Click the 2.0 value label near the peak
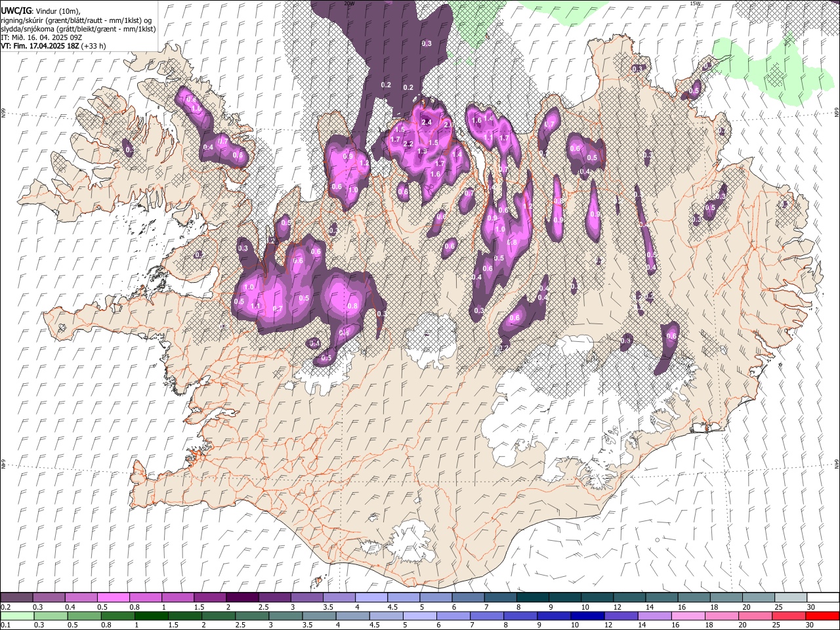This screenshot has height=630, width=840. click(450, 125)
